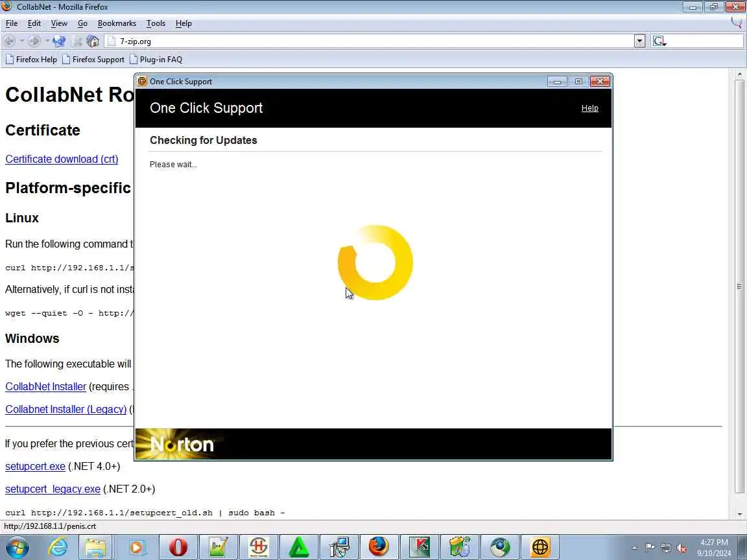
Task: Click the Google search input field
Action: (x=705, y=41)
